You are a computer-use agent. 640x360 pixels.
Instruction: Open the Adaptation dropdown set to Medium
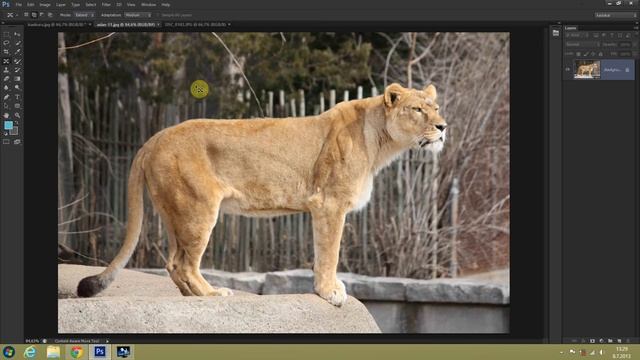[x=138, y=15]
